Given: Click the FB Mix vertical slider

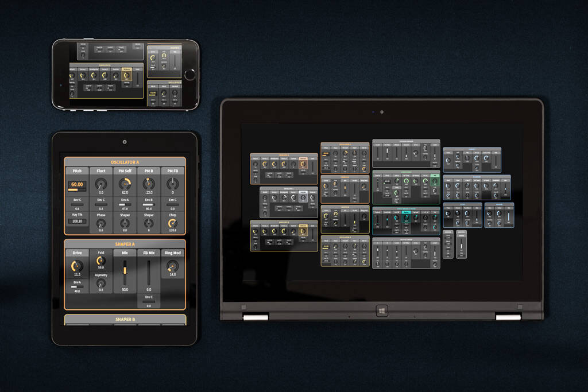Looking at the screenshot, I should (x=149, y=272).
